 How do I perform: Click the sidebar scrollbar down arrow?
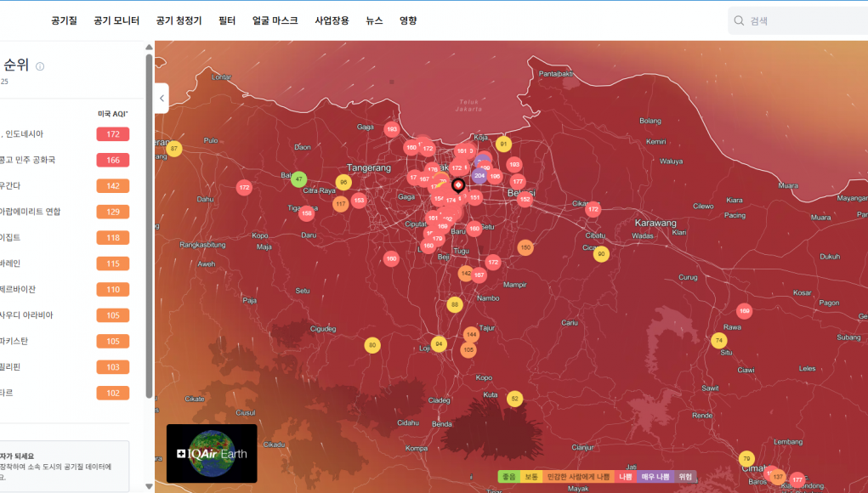150,486
